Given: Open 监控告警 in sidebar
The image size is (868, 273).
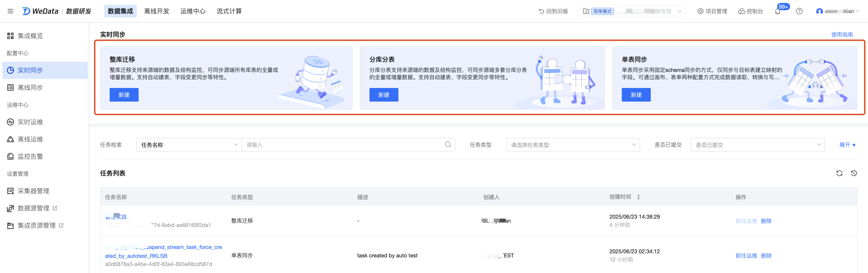Looking at the screenshot, I should click(x=30, y=156).
